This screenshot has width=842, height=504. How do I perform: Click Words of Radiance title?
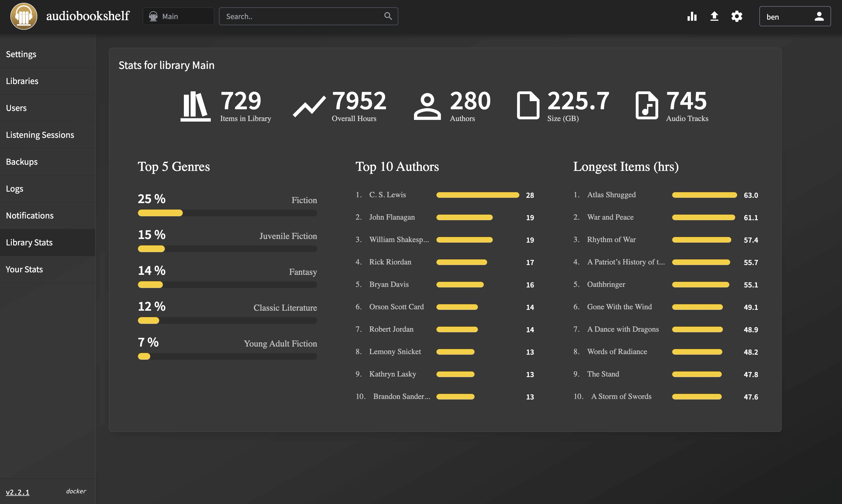[x=617, y=352]
